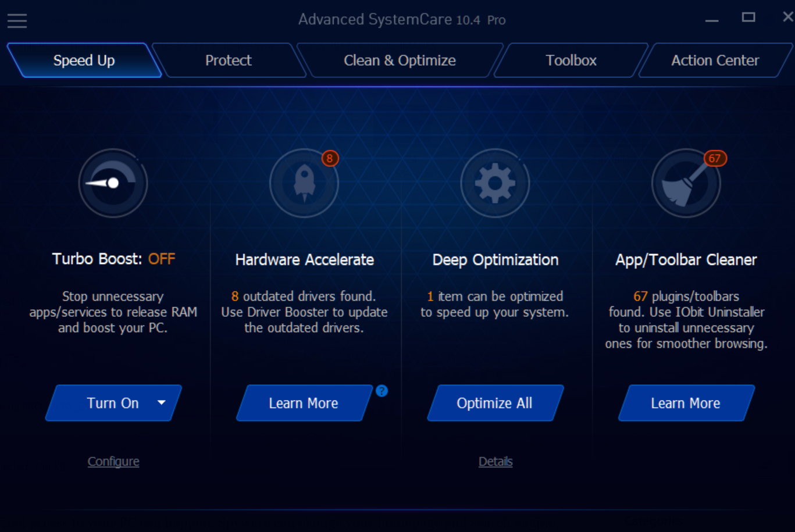Screen dimensions: 795x532
Task: Open the blue question mark help icon
Action: [x=382, y=391]
